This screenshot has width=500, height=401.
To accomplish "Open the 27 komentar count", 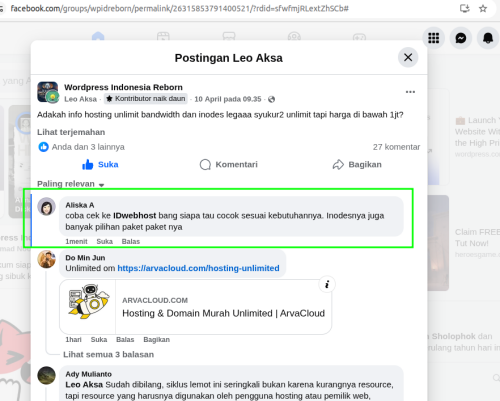I will click(396, 147).
